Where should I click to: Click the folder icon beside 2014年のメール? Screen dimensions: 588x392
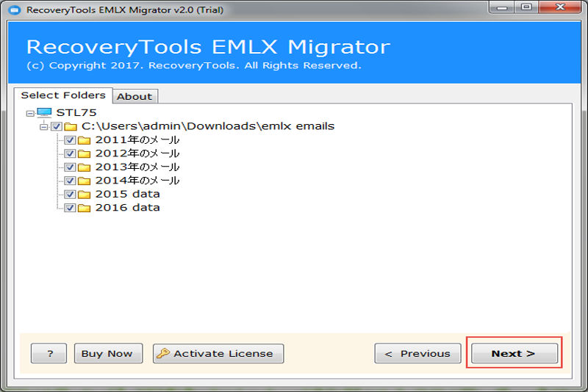[x=84, y=181]
